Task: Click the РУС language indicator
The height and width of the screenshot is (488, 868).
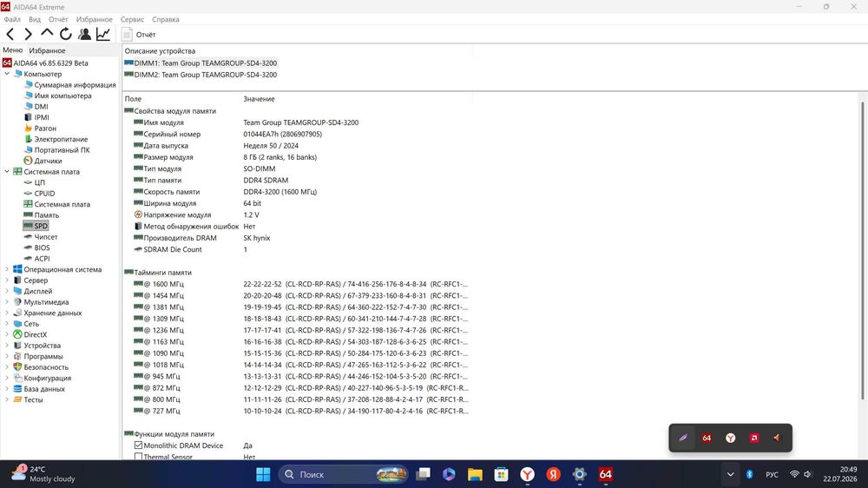Action: tap(772, 474)
